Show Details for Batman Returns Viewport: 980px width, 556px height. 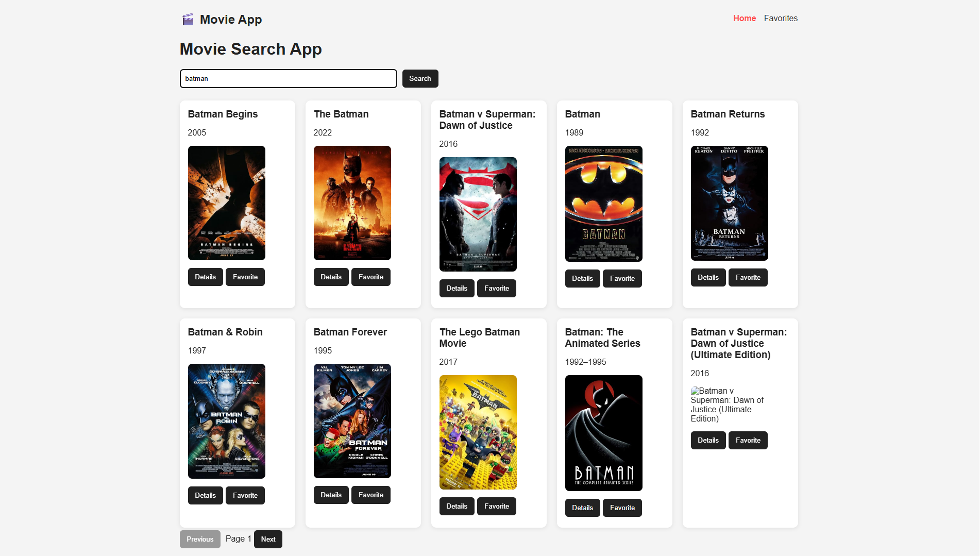(x=708, y=278)
